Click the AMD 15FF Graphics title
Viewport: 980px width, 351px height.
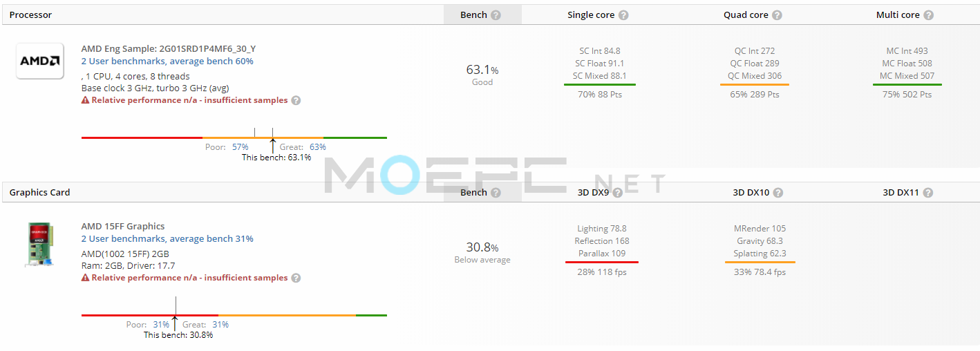click(x=123, y=227)
